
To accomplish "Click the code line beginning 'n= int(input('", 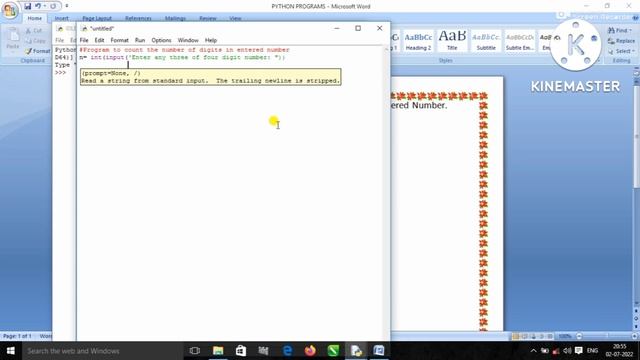I will [x=182, y=58].
